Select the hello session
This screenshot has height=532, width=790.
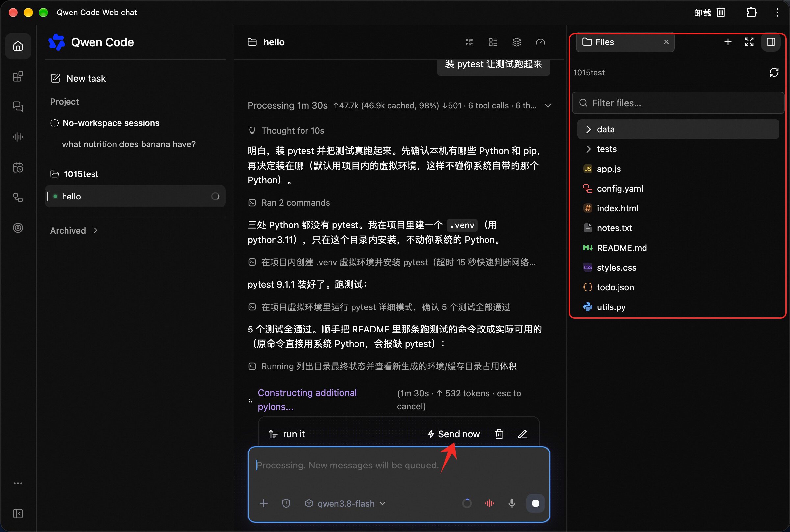[x=135, y=196]
